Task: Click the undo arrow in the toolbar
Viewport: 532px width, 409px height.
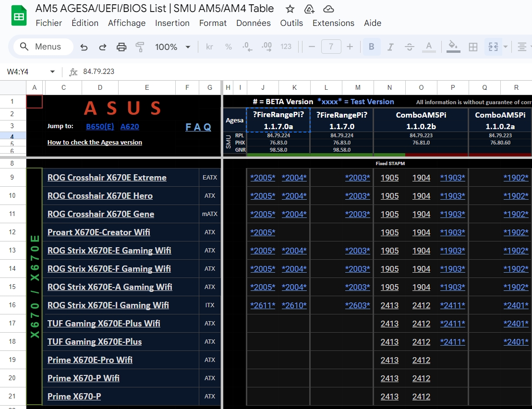Action: pyautogui.click(x=84, y=47)
